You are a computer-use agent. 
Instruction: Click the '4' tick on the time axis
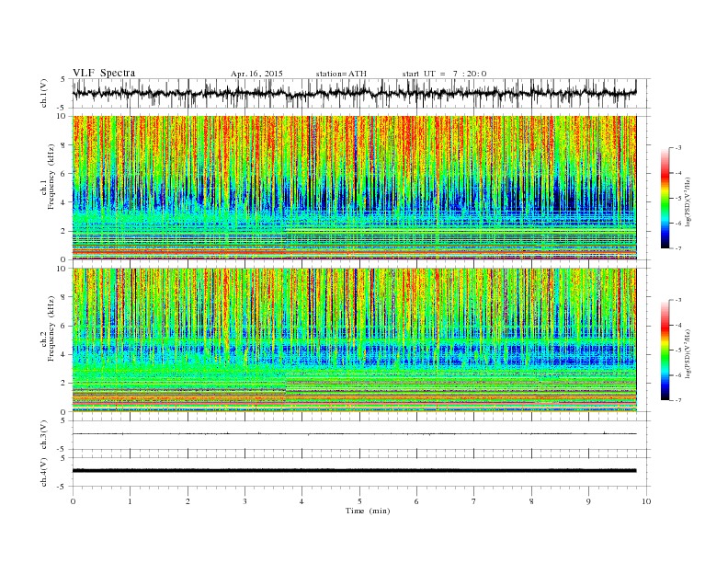(302, 501)
